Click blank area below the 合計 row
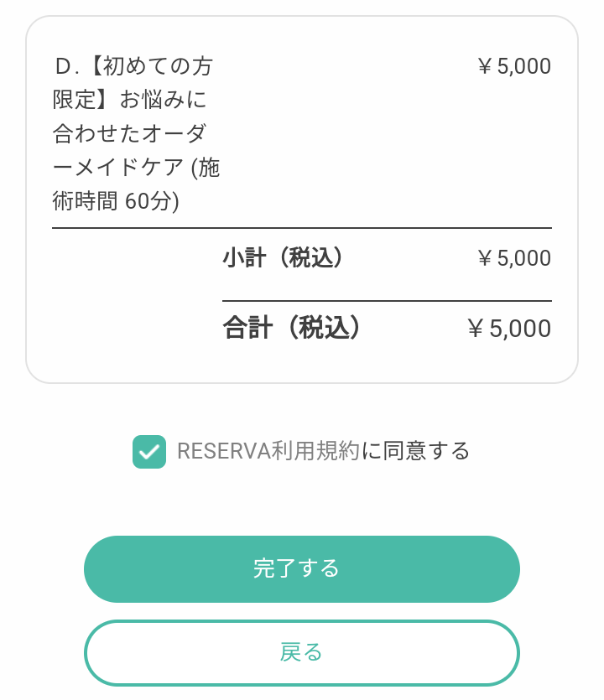 (302, 365)
